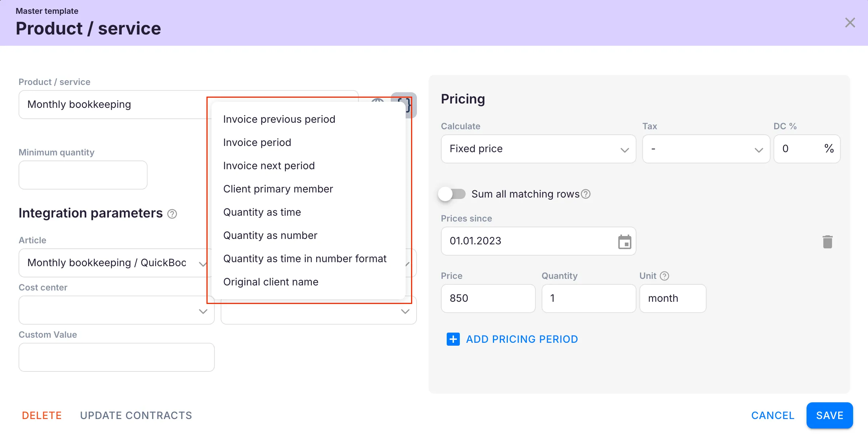Select Invoice previous period from the menu
Image resolution: width=868 pixels, height=435 pixels.
pyautogui.click(x=279, y=119)
